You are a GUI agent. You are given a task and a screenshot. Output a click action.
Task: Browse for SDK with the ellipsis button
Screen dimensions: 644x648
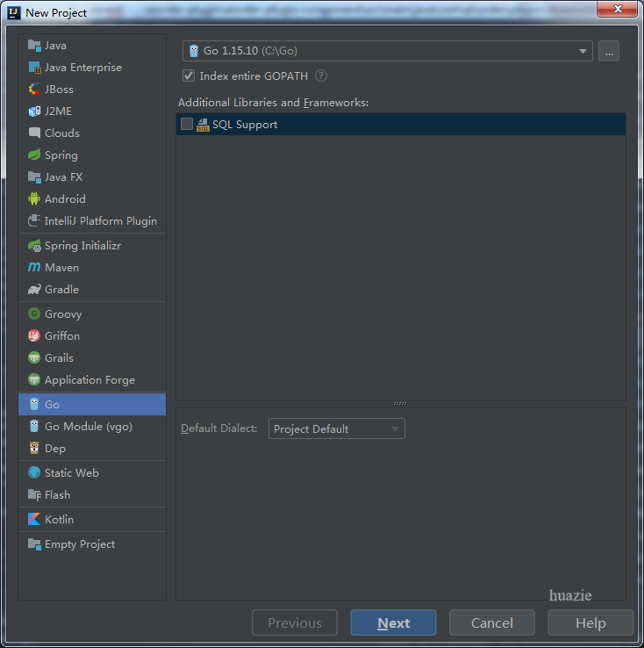[609, 51]
